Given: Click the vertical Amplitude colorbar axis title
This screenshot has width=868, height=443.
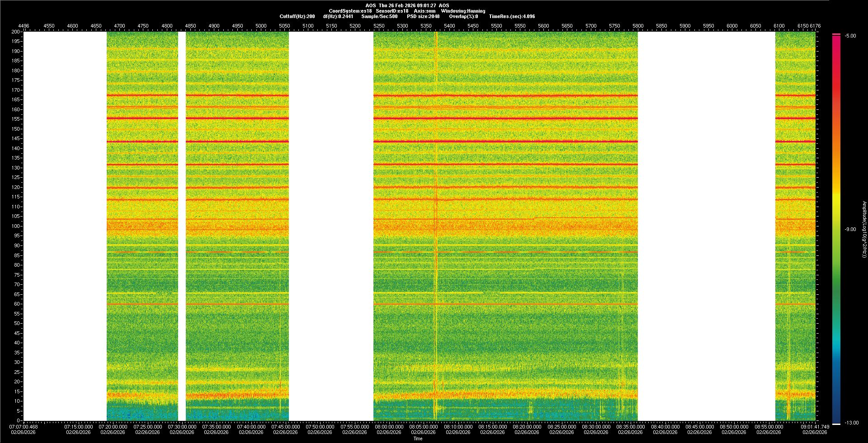Looking at the screenshot, I should 864,230.
